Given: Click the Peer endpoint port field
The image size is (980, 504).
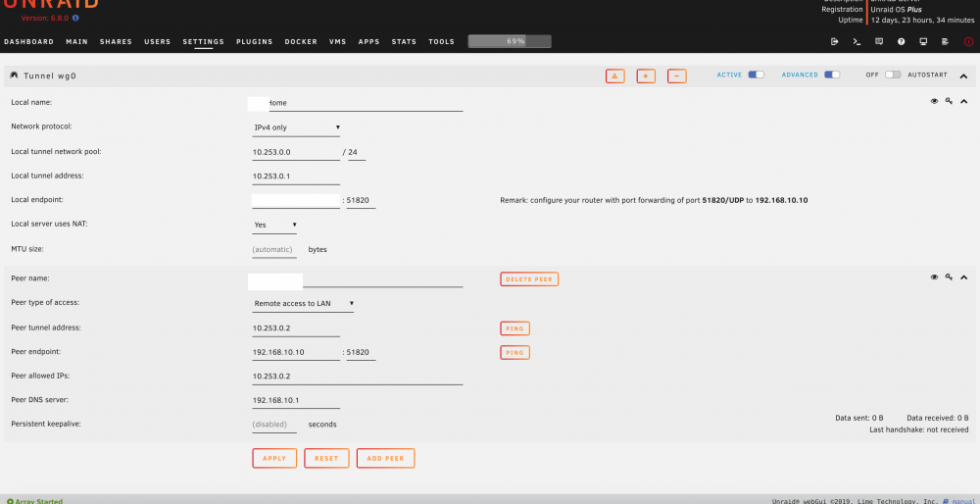Looking at the screenshot, I should tap(362, 353).
